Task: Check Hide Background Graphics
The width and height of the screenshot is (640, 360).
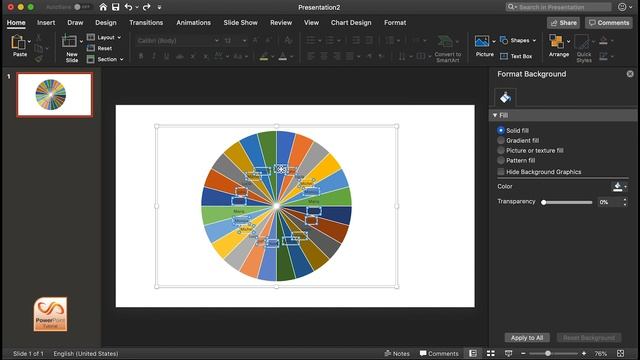Action: click(x=501, y=172)
